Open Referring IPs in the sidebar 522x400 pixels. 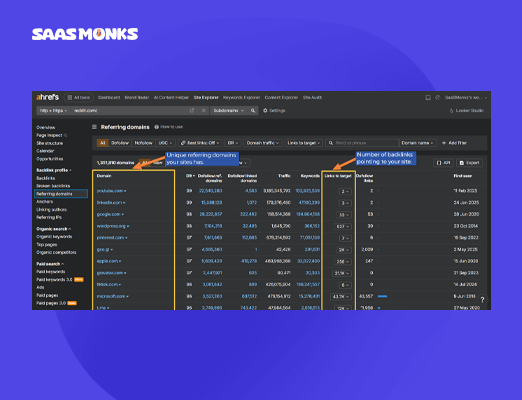point(49,217)
